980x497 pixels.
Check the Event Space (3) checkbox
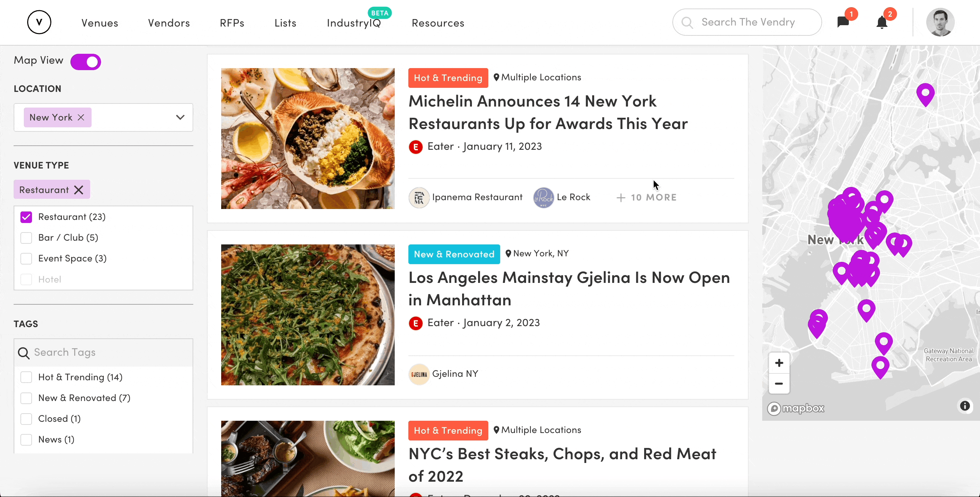pyautogui.click(x=27, y=258)
